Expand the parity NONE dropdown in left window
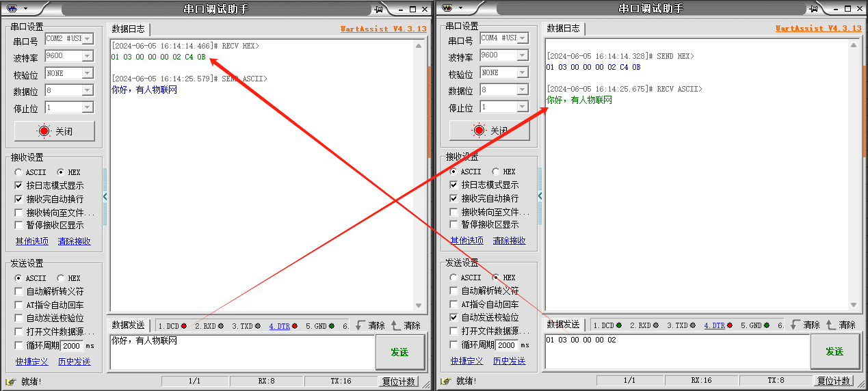The width and height of the screenshot is (868, 391). tap(87, 73)
